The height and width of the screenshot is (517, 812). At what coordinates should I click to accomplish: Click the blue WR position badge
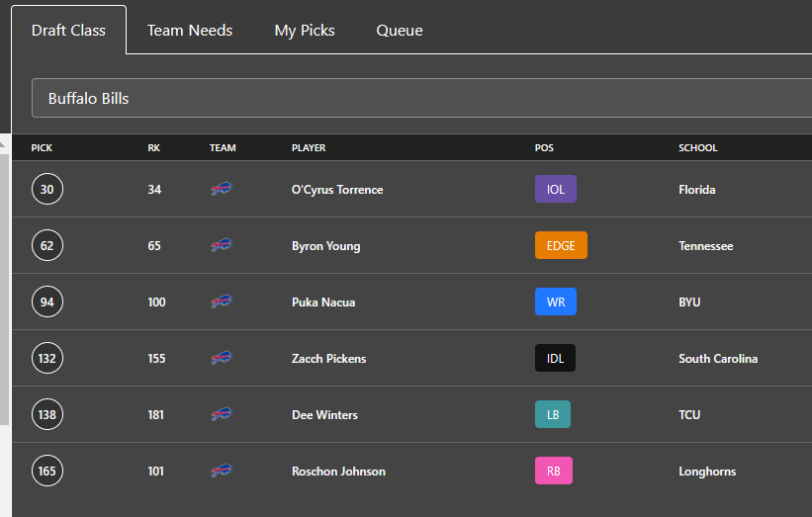(x=556, y=302)
